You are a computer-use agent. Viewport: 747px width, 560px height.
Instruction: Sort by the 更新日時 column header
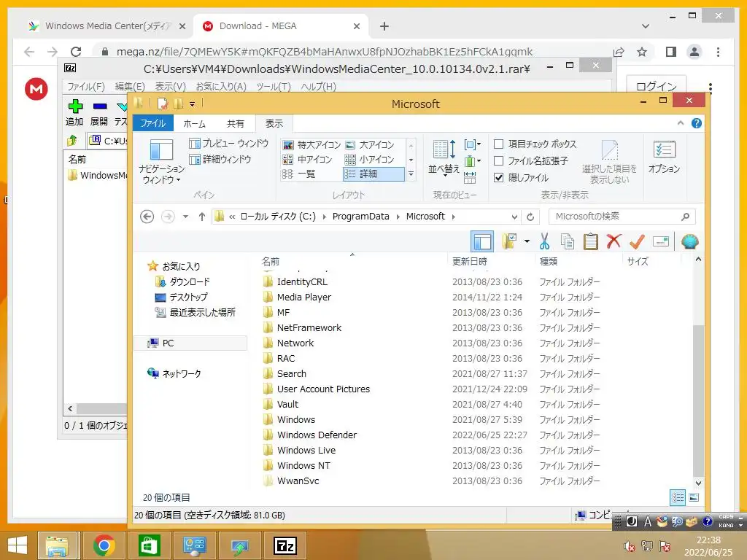tap(469, 262)
